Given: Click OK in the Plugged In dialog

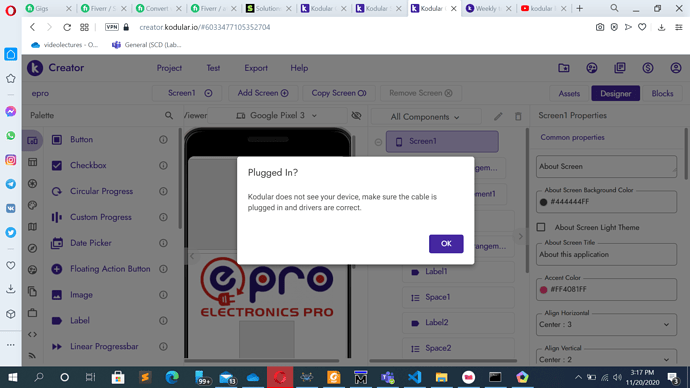Looking at the screenshot, I should coord(446,244).
